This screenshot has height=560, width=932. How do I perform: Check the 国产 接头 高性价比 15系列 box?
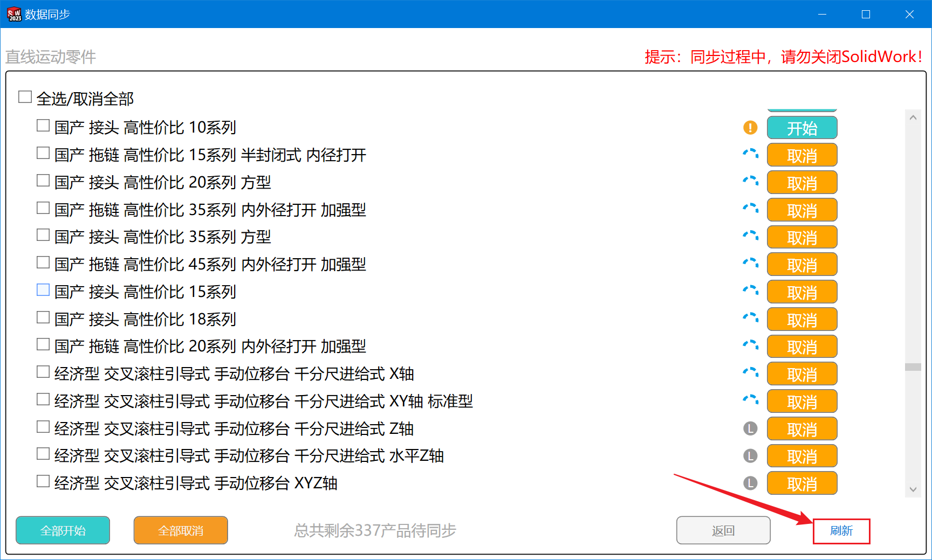(x=43, y=290)
